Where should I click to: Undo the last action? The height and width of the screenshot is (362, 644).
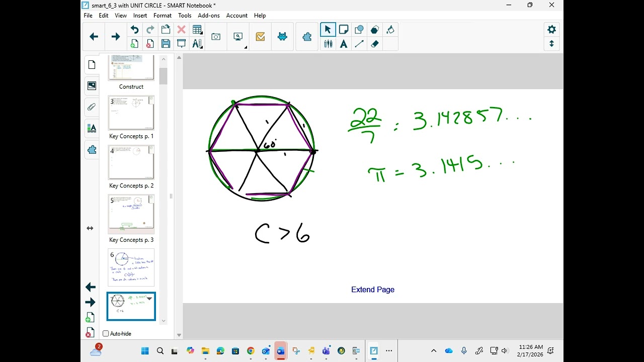click(x=134, y=30)
